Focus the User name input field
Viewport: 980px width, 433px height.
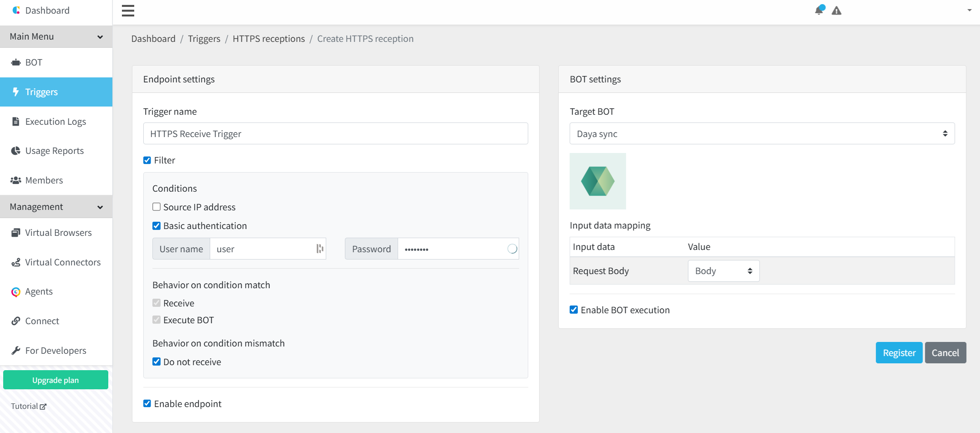[268, 249]
